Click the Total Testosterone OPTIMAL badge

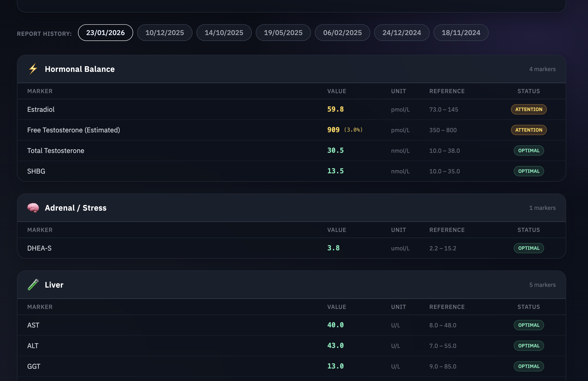point(529,151)
